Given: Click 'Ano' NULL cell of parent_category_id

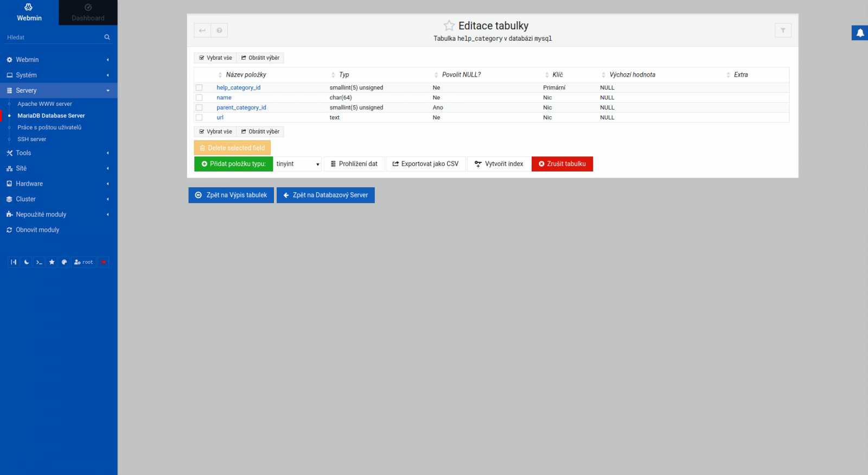Looking at the screenshot, I should tap(438, 107).
